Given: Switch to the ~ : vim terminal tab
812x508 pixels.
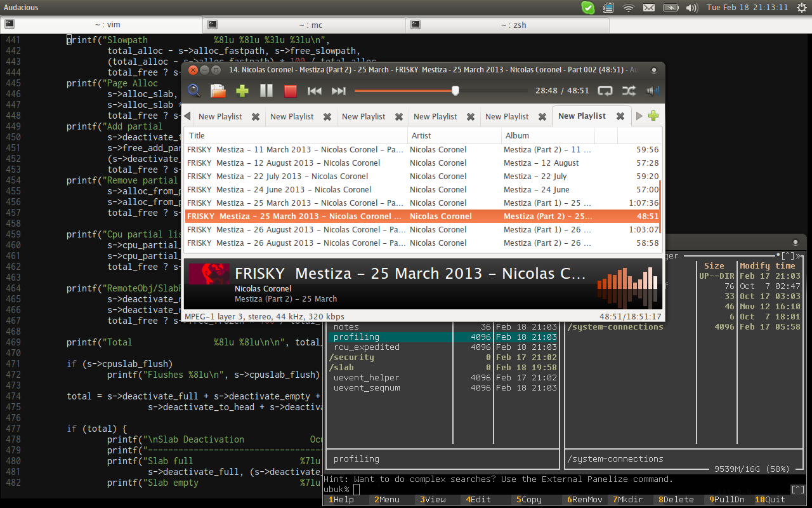Looking at the screenshot, I should [x=101, y=25].
